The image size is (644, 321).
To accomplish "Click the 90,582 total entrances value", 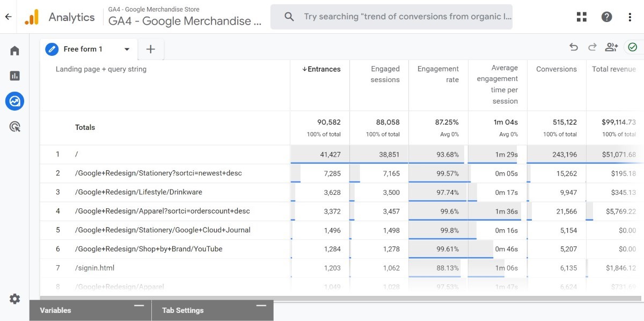I will tap(329, 122).
